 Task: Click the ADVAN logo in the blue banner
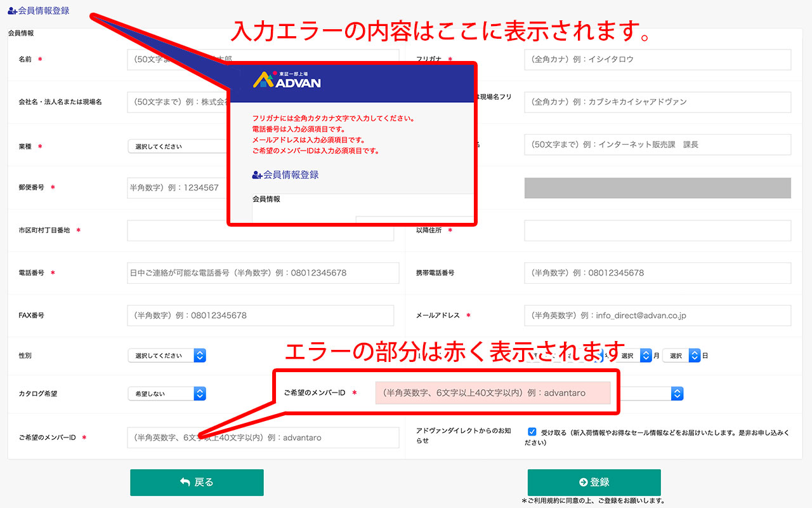pyautogui.click(x=287, y=79)
